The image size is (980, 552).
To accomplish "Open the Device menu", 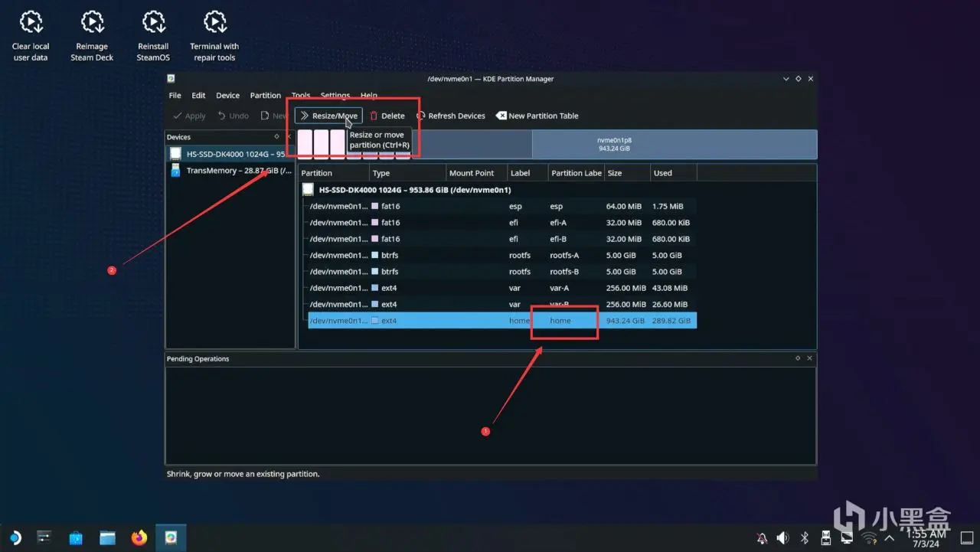I will coord(228,96).
